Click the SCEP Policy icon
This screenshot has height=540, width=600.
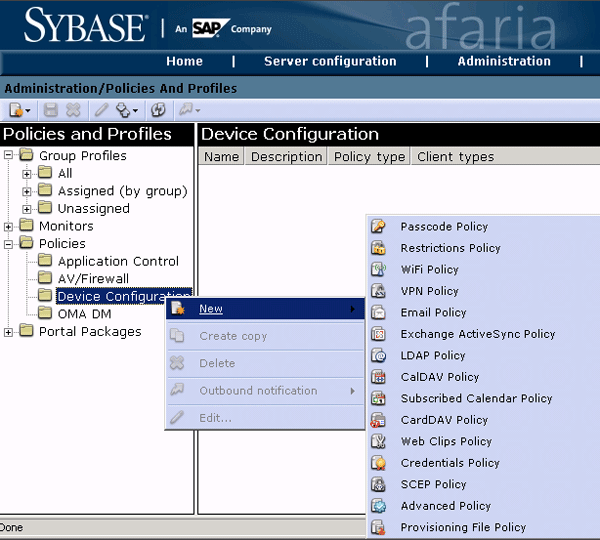point(378,485)
